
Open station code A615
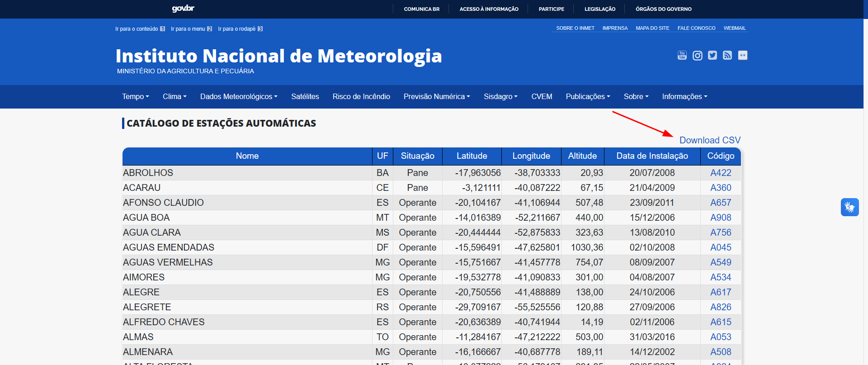click(721, 322)
